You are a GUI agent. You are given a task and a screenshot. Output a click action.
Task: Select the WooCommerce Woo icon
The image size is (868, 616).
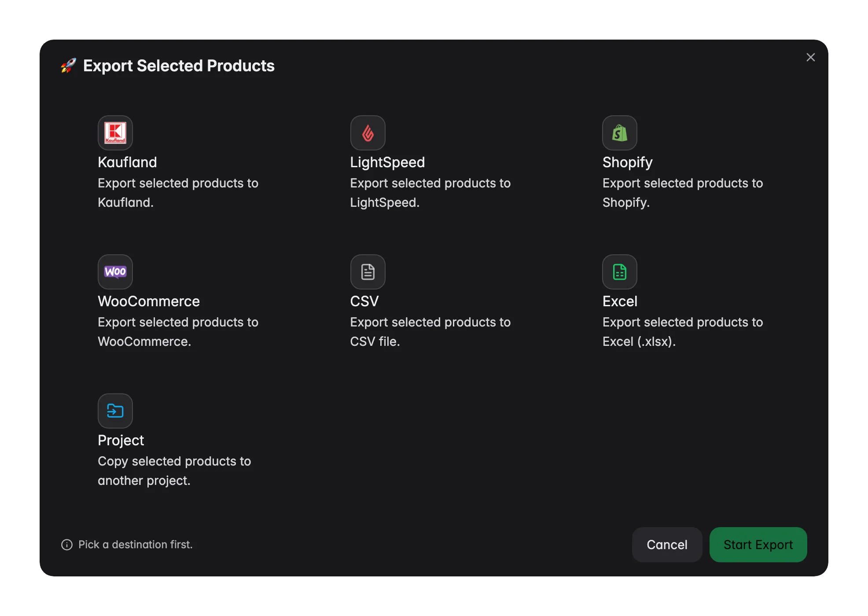[115, 272]
